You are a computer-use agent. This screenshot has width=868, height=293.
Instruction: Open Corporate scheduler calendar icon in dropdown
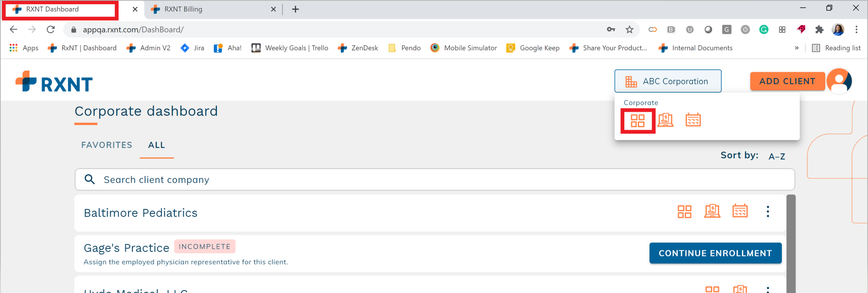pos(693,120)
